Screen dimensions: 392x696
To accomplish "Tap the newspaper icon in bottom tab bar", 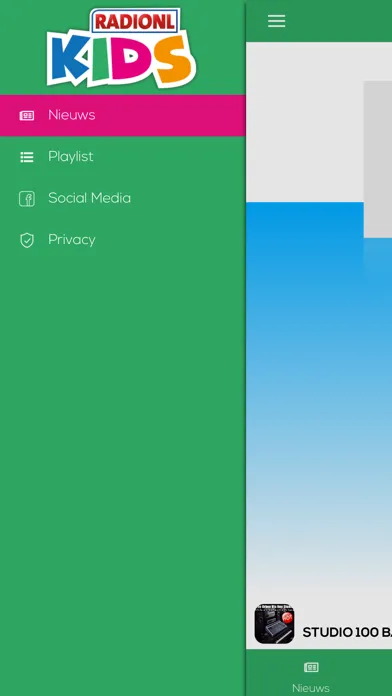I will point(311,667).
